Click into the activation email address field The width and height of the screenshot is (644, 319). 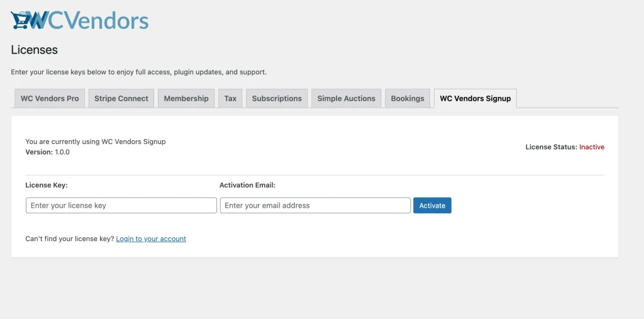(x=315, y=206)
